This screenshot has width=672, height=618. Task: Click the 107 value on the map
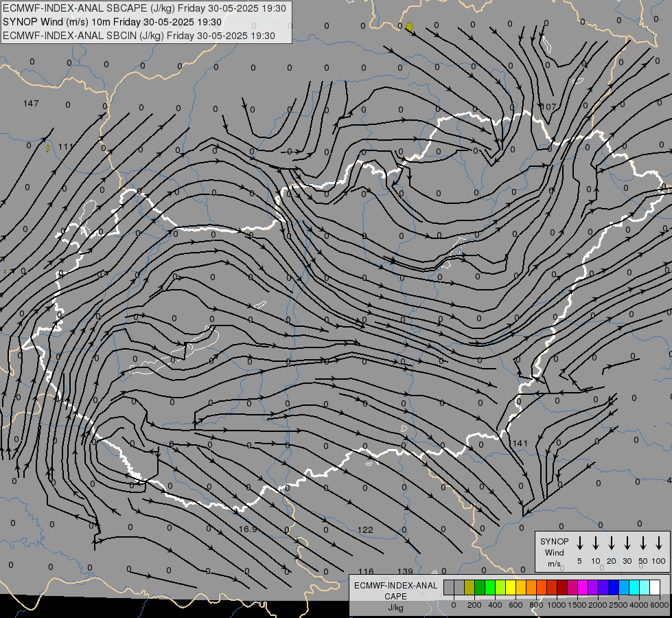[548, 107]
